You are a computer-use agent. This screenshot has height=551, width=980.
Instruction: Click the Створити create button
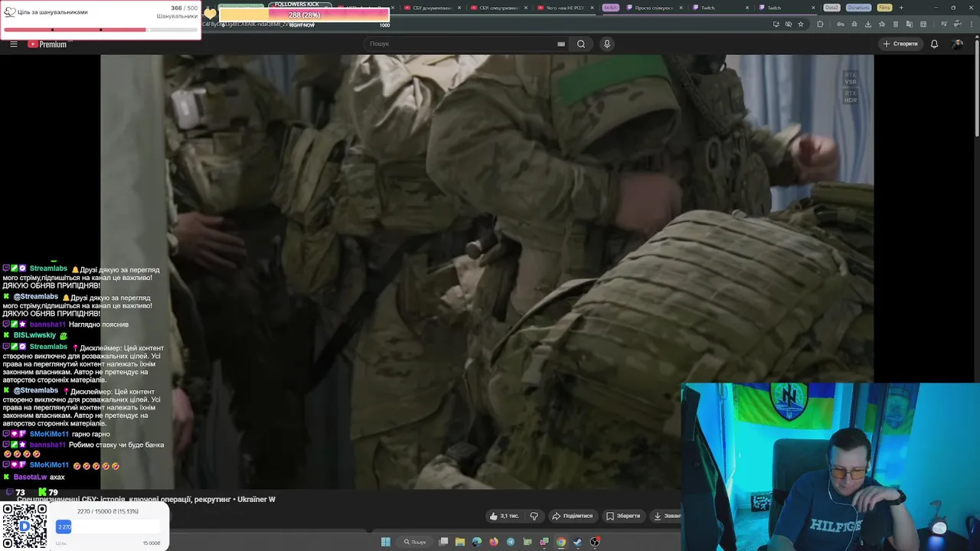point(900,44)
